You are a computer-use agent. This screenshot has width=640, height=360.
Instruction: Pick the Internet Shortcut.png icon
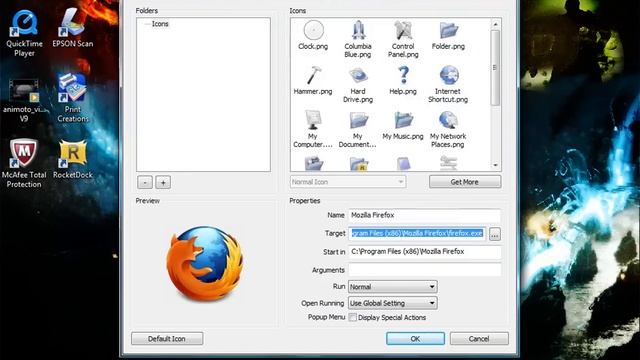[x=448, y=84]
